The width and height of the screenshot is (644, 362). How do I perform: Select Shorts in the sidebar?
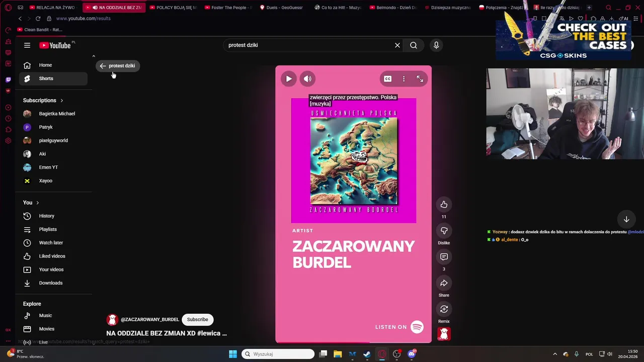(x=53, y=78)
